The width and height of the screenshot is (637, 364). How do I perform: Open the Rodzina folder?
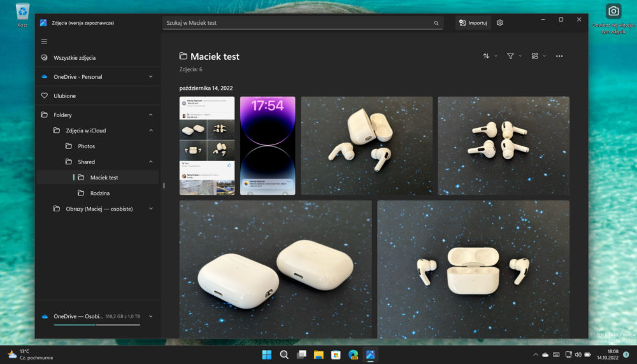pos(97,193)
